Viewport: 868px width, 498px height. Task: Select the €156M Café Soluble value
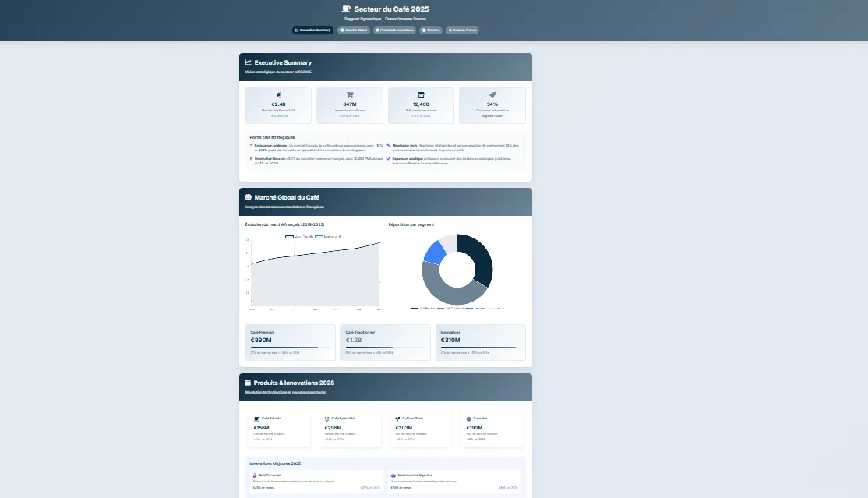tap(261, 428)
